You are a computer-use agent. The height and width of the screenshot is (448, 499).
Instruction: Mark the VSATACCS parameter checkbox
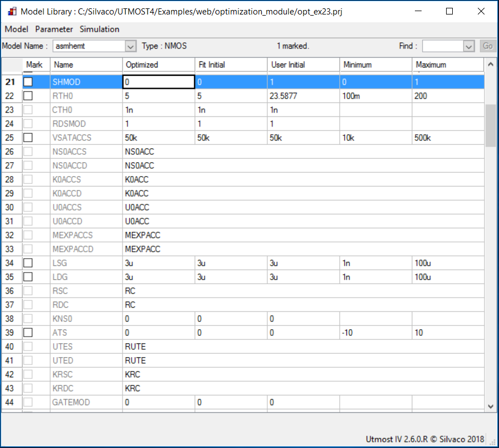pyautogui.click(x=28, y=138)
